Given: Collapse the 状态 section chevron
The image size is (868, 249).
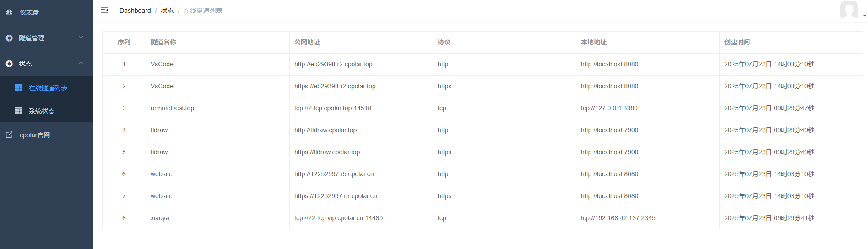Looking at the screenshot, I should (81, 63).
